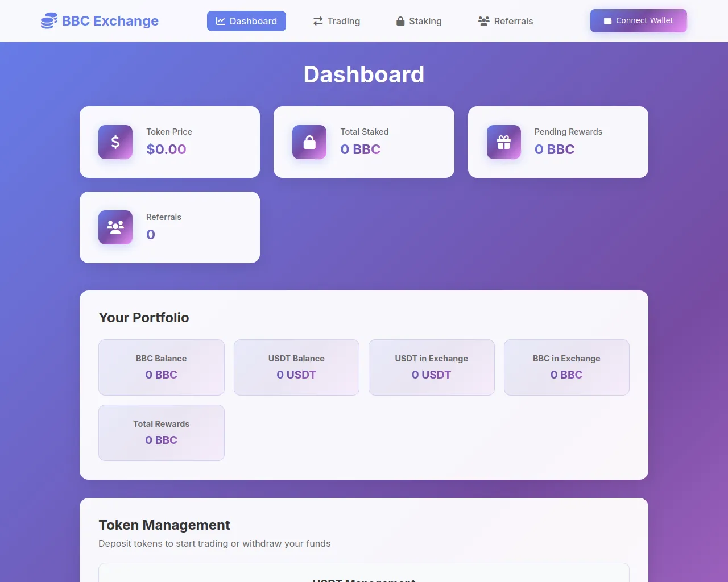
Task: Click the gift icon in Pending Rewards card
Action: (x=504, y=142)
